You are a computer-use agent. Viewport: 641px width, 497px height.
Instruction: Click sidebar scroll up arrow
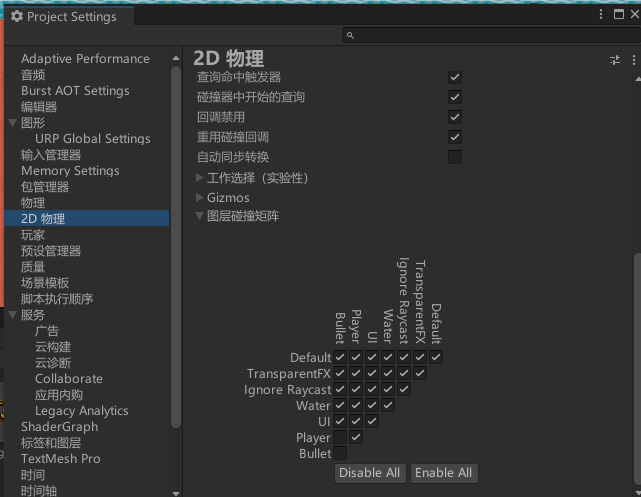(x=176, y=58)
